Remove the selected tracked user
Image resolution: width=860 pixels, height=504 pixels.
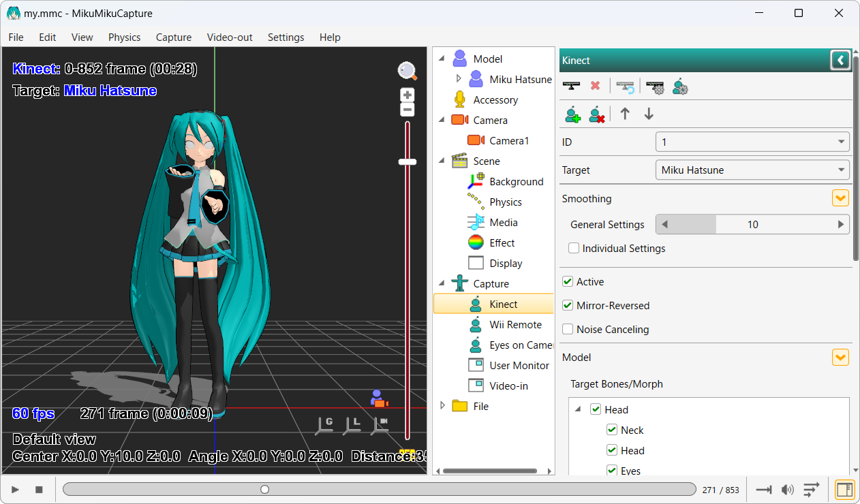click(597, 114)
